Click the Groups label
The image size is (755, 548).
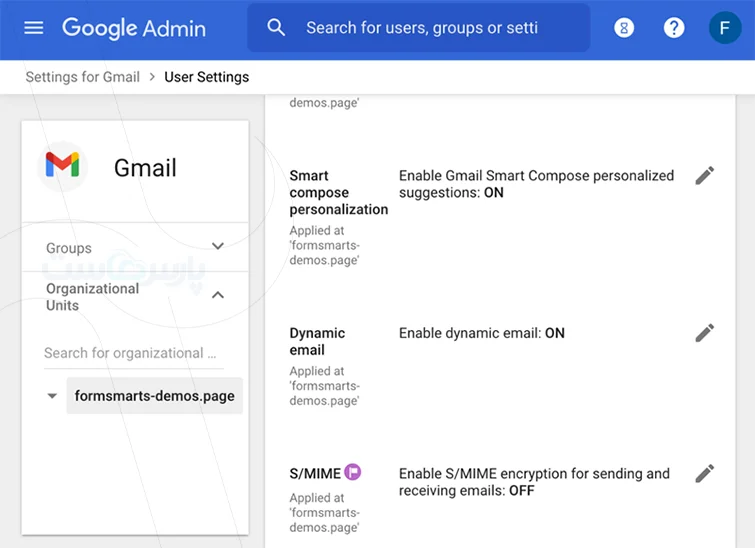point(69,248)
